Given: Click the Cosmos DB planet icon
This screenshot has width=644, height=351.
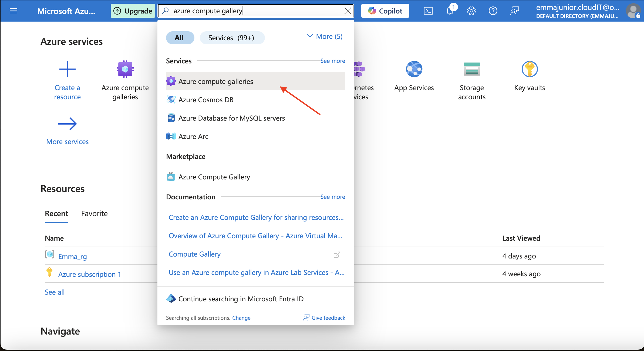Looking at the screenshot, I should click(x=171, y=100).
